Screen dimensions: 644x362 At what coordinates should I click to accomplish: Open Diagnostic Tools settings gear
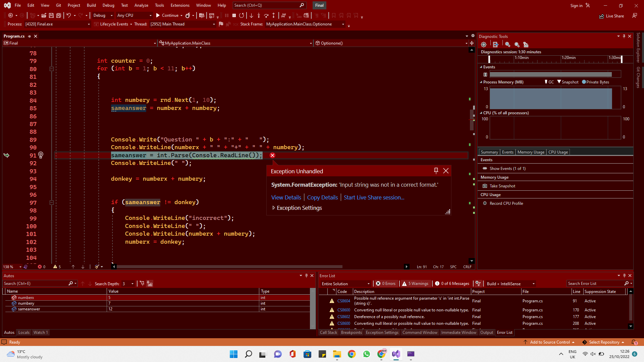[484, 45]
